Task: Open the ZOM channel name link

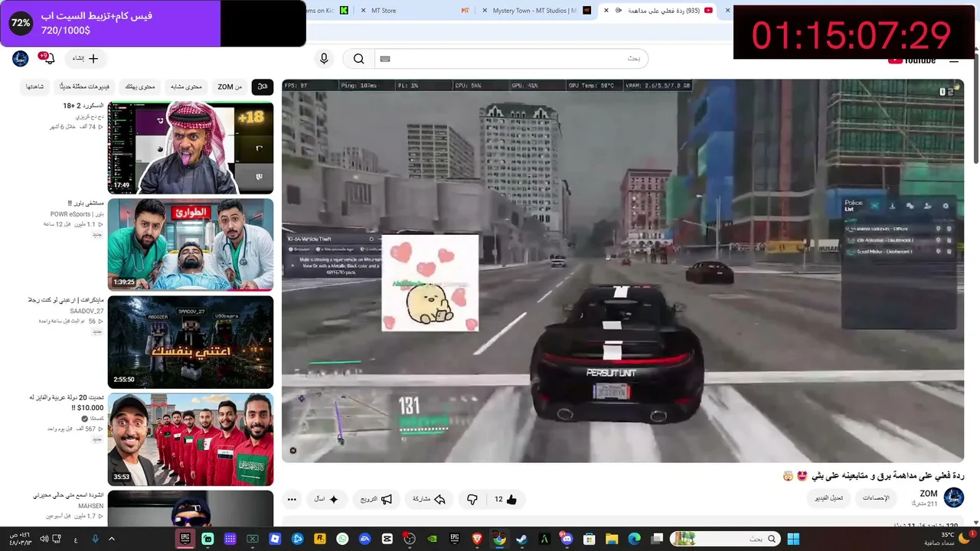Action: click(929, 494)
